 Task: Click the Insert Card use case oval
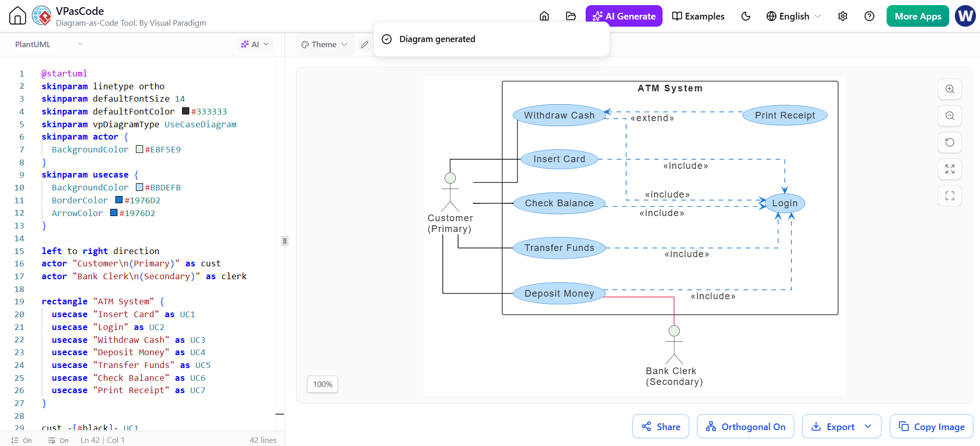(559, 159)
